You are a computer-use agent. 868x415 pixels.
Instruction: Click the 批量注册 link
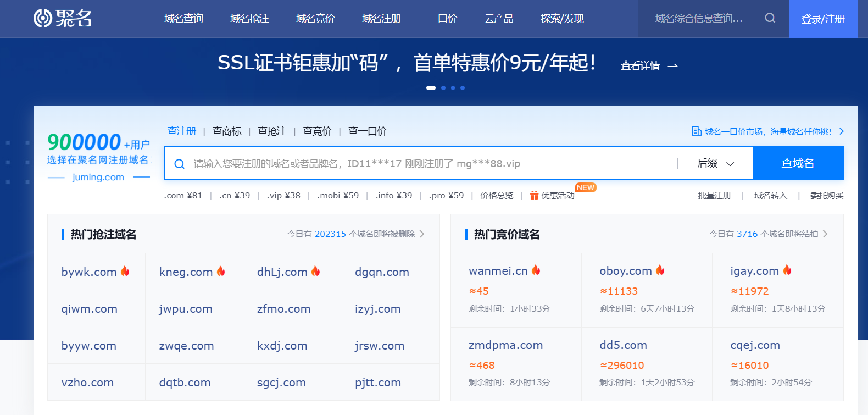pos(715,196)
